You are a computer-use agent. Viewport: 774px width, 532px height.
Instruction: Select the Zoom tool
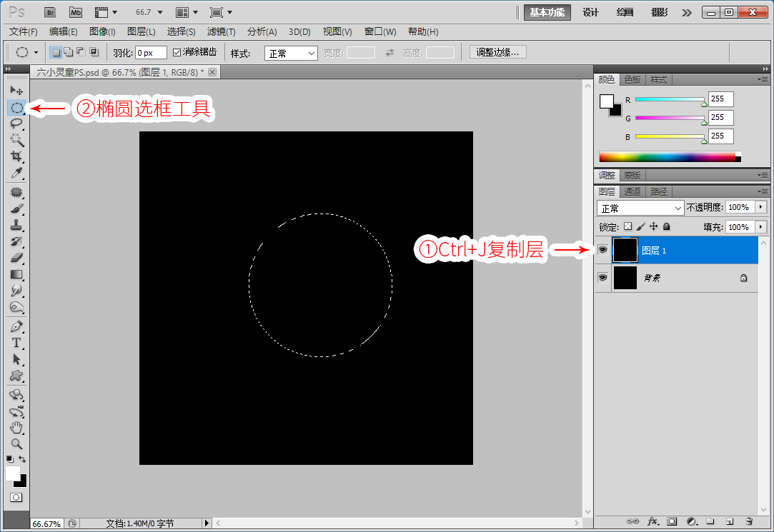(16, 444)
